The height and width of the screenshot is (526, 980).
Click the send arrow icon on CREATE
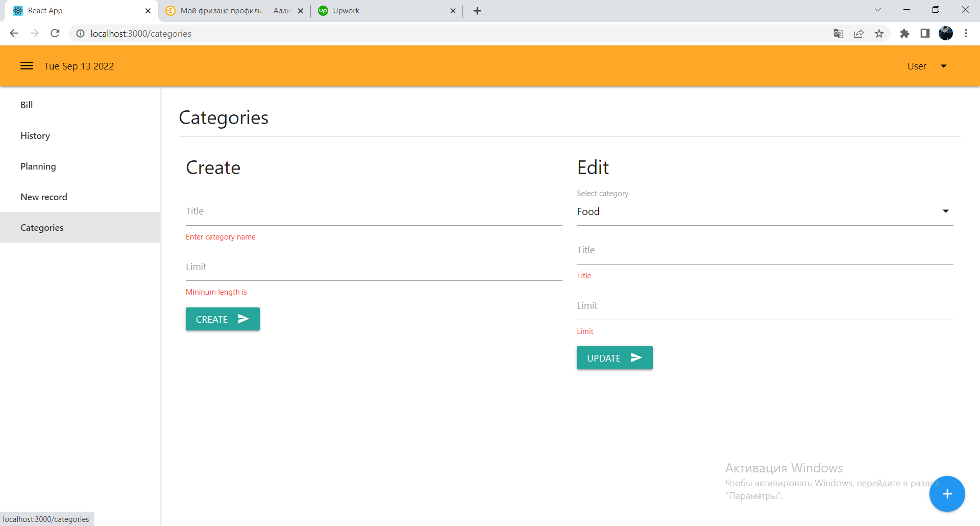(x=243, y=319)
